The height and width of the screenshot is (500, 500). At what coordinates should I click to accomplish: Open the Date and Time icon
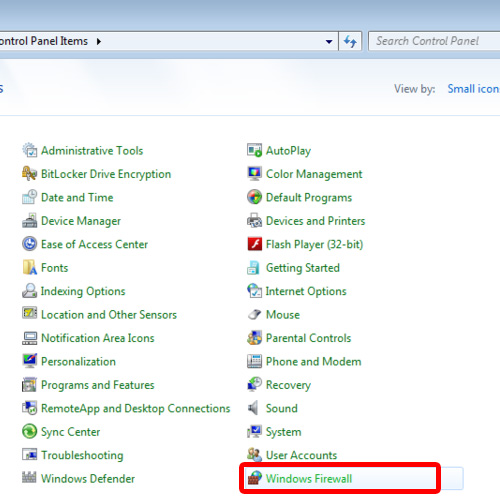click(x=29, y=197)
